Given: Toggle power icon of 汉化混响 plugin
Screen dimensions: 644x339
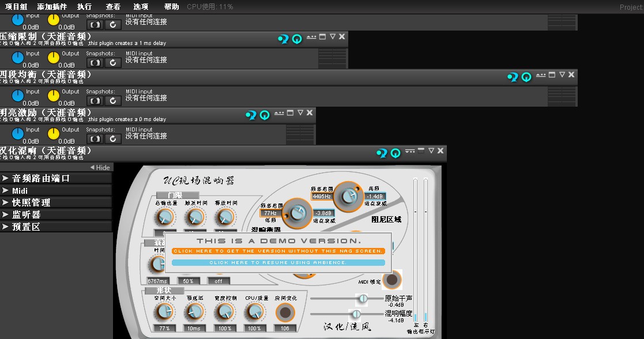Looking at the screenshot, I should click(396, 153).
